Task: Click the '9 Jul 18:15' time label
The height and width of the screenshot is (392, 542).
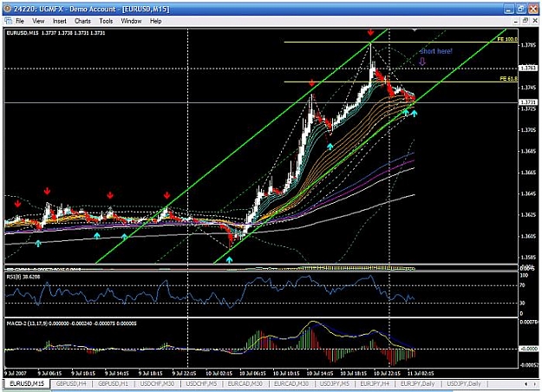Action: pyautogui.click(x=150, y=373)
